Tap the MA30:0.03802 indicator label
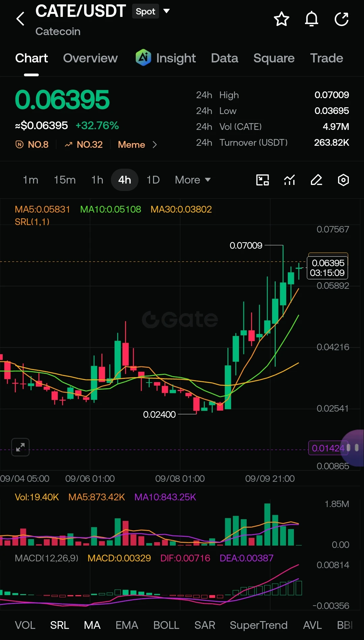364x640 pixels. tap(181, 209)
